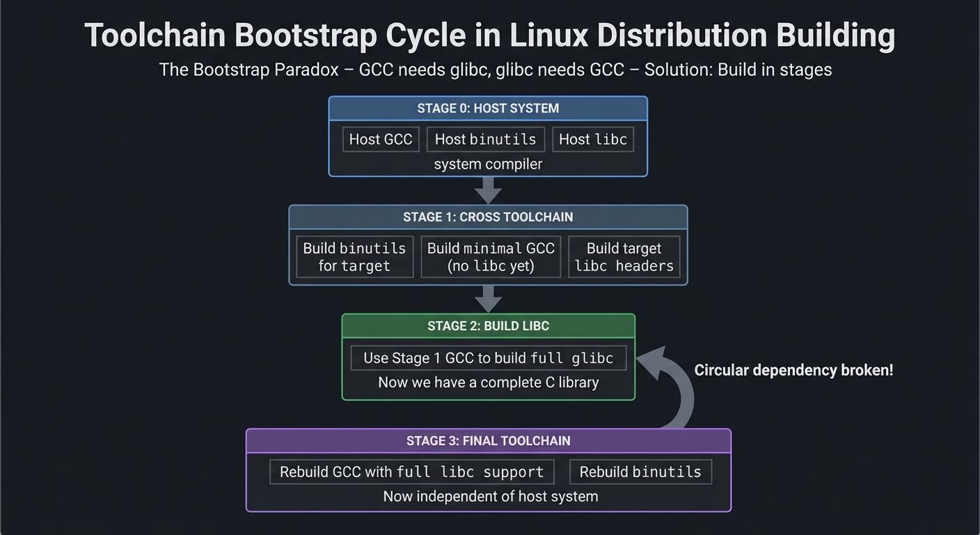Toggle the Rebuild binutils step

[640, 472]
